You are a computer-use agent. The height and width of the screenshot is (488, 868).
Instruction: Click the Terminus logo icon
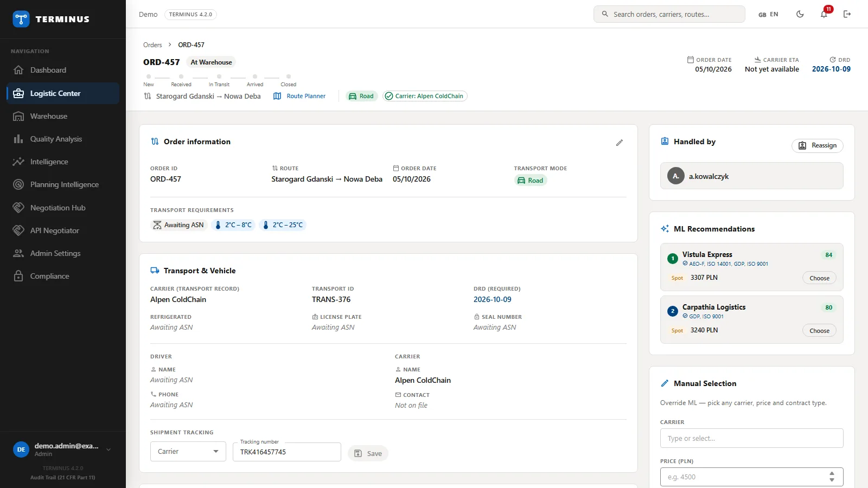coord(21,19)
